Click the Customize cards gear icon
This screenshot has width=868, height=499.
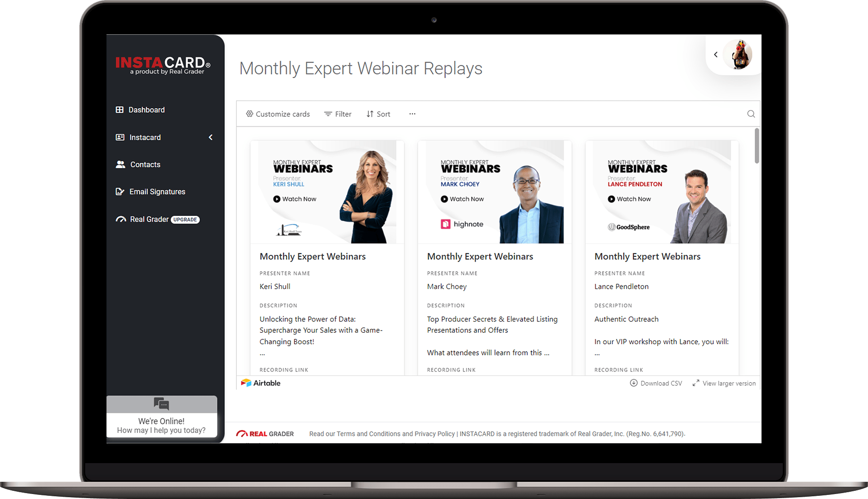[250, 114]
